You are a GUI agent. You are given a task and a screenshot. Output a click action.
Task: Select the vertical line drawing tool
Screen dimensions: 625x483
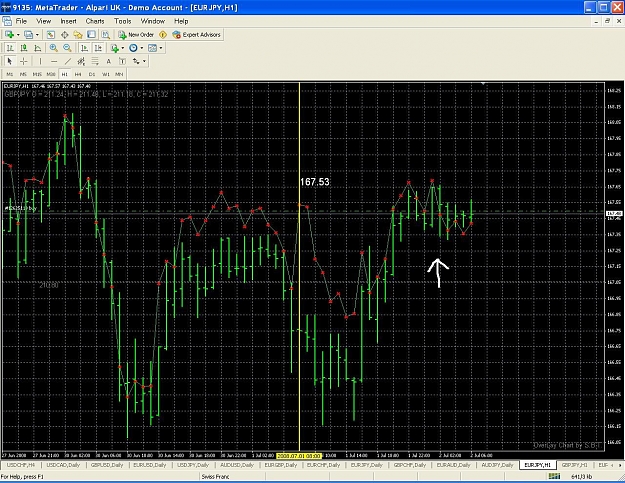click(x=40, y=61)
